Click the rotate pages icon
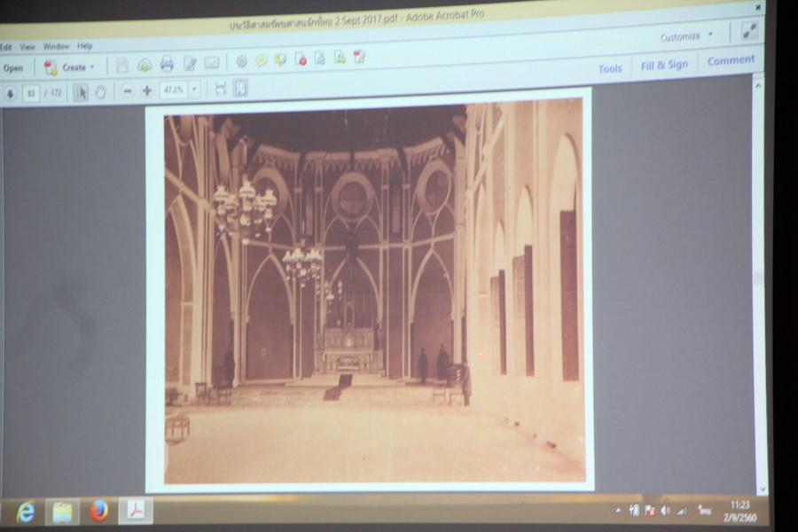Viewport: 798px width, 532px height. coord(320,58)
